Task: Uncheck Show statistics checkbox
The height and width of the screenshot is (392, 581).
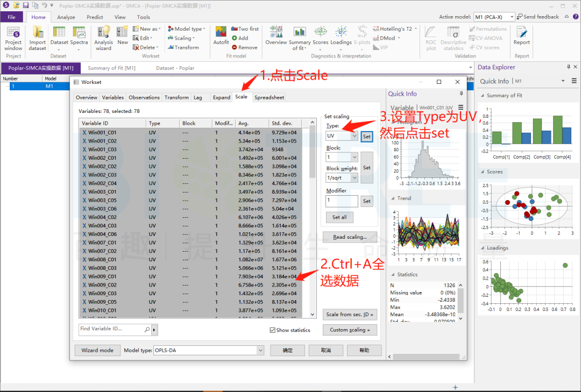Action: 273,330
